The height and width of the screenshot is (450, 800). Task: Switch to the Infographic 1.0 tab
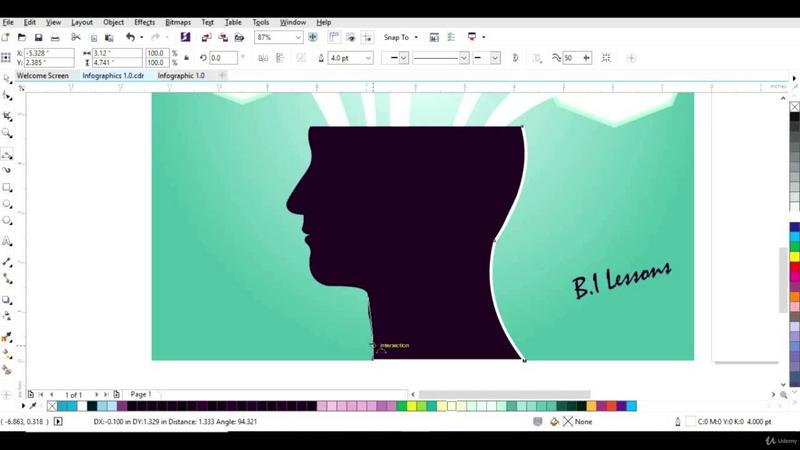[181, 76]
